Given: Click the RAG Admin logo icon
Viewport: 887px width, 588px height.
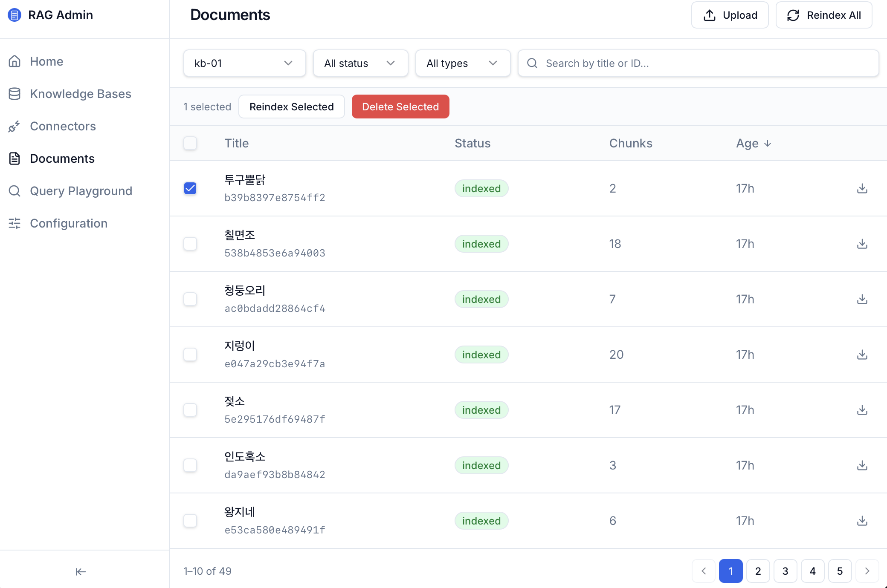Looking at the screenshot, I should pos(14,15).
